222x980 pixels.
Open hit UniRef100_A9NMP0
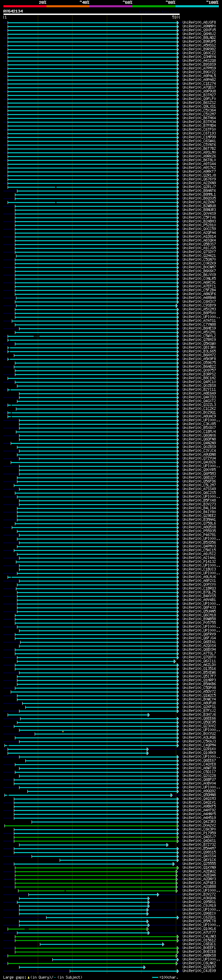tap(199, 26)
